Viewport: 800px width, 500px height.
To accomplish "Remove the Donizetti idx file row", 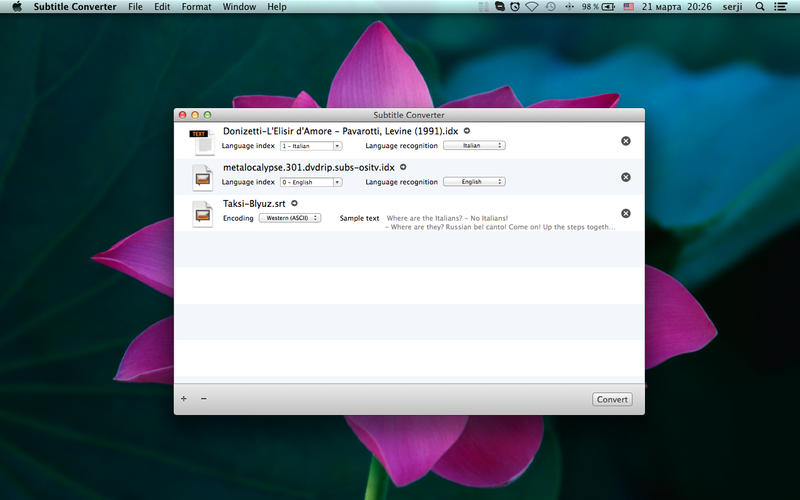I will tap(626, 141).
